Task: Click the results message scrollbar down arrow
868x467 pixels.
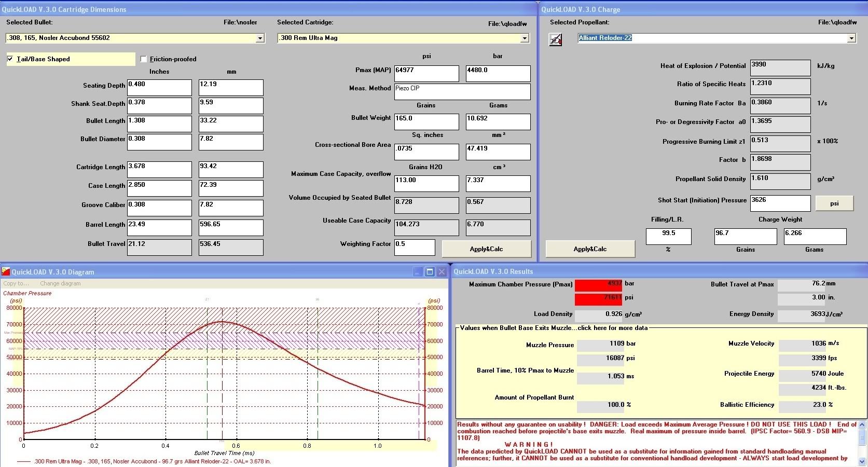Action: coord(862,461)
